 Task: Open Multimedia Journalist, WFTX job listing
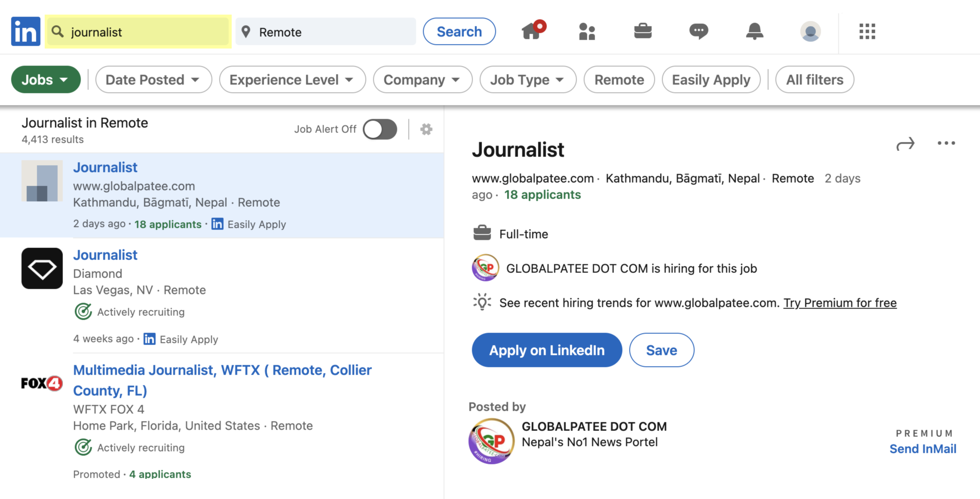tap(222, 380)
